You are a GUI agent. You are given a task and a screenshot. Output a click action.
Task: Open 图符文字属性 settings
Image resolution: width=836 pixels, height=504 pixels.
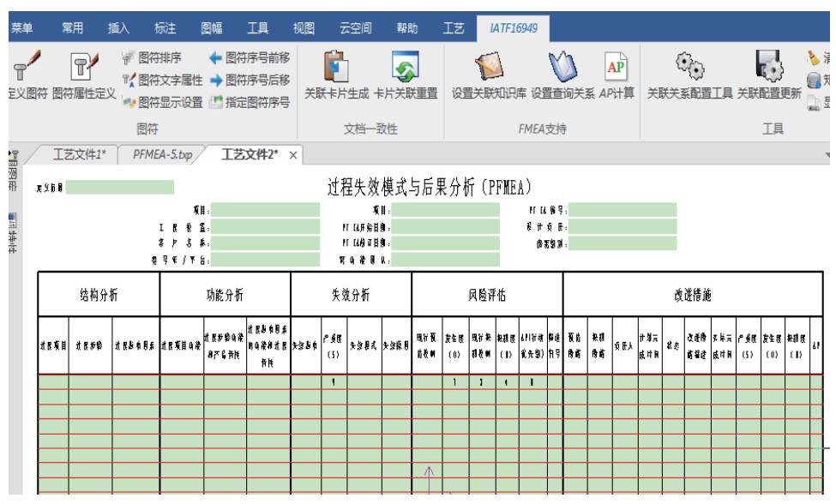[162, 81]
